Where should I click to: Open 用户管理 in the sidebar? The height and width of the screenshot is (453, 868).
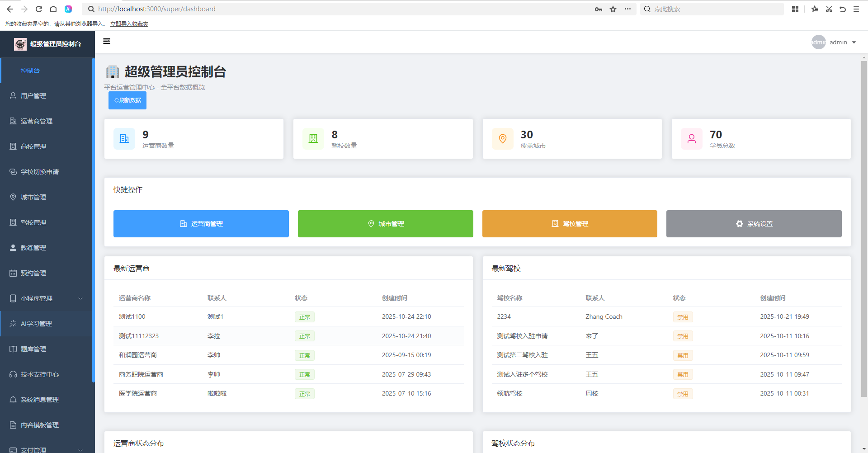[33, 96]
